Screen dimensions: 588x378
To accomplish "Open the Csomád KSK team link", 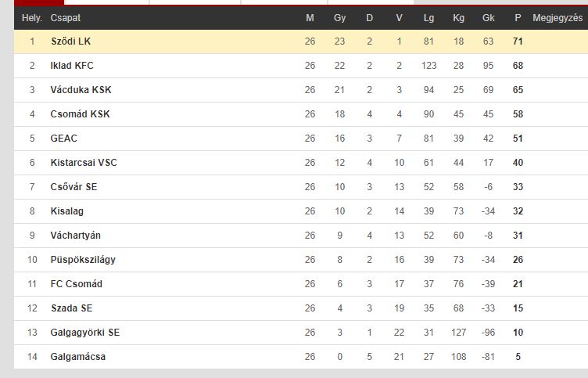I will point(80,114).
